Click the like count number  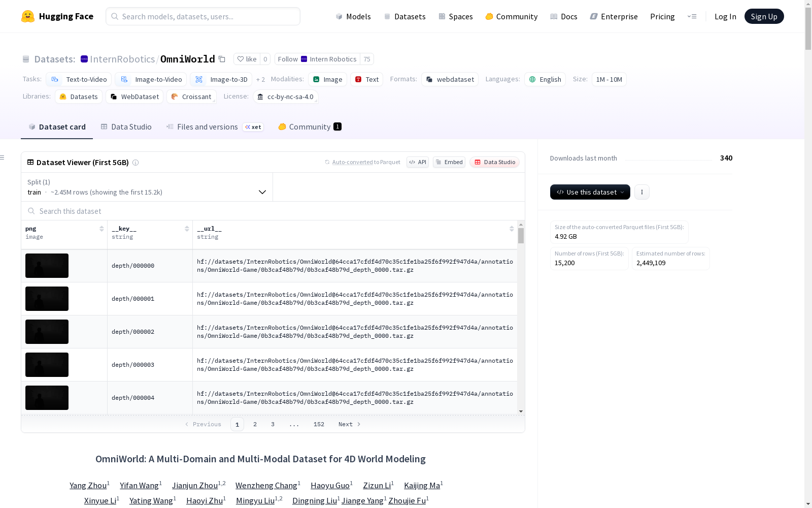point(265,59)
